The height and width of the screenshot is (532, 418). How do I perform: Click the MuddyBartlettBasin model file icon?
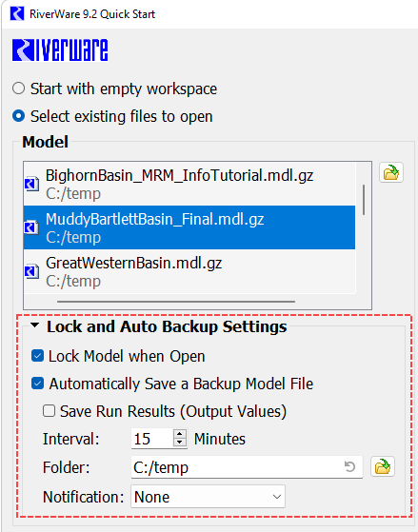tap(31, 227)
